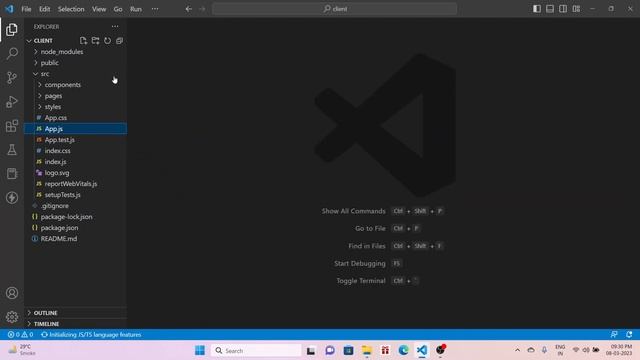640x360 pixels.
Task: Expand the public folder
Action: 76,63
